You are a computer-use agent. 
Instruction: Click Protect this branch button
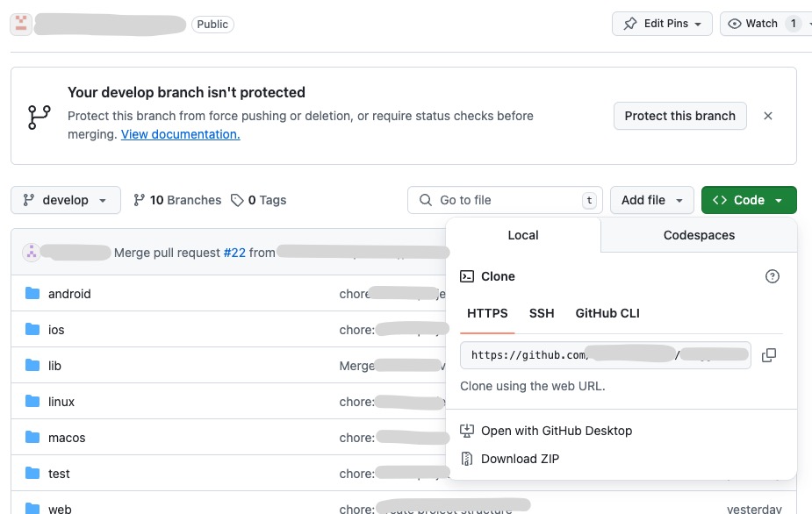point(680,116)
